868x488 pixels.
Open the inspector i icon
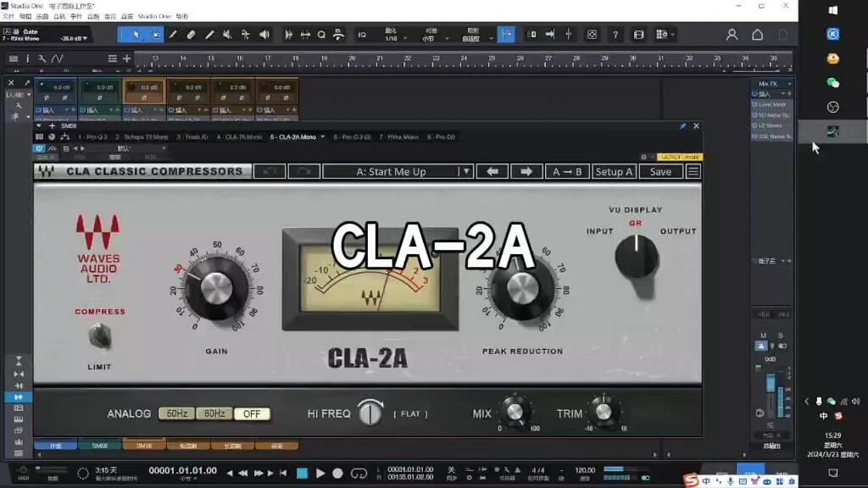(x=28, y=58)
